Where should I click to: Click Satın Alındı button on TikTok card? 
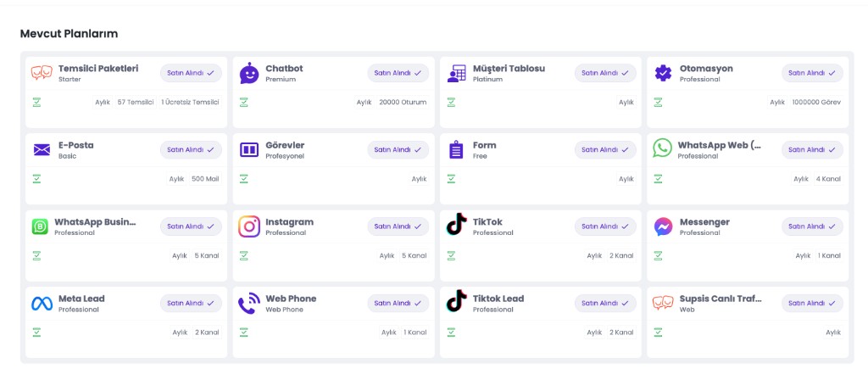click(605, 226)
